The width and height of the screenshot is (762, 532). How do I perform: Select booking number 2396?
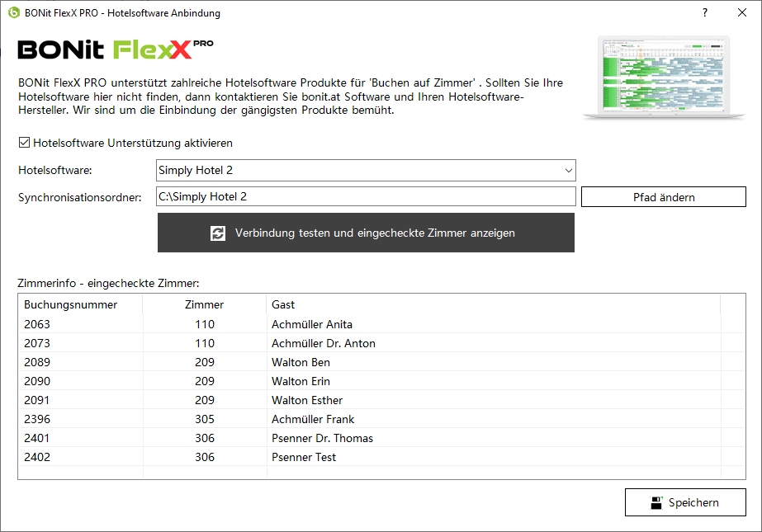click(37, 419)
